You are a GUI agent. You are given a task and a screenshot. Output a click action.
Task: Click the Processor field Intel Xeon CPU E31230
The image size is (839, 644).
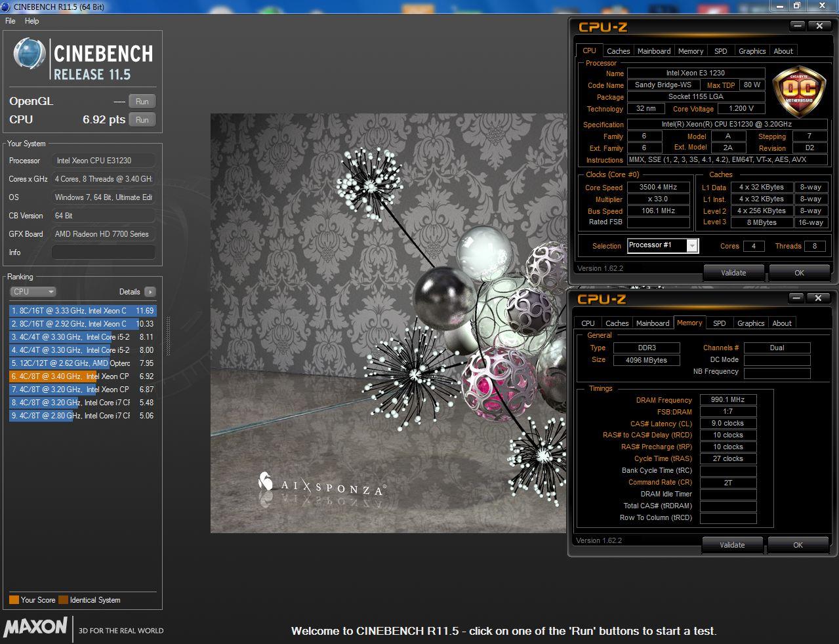tap(104, 161)
